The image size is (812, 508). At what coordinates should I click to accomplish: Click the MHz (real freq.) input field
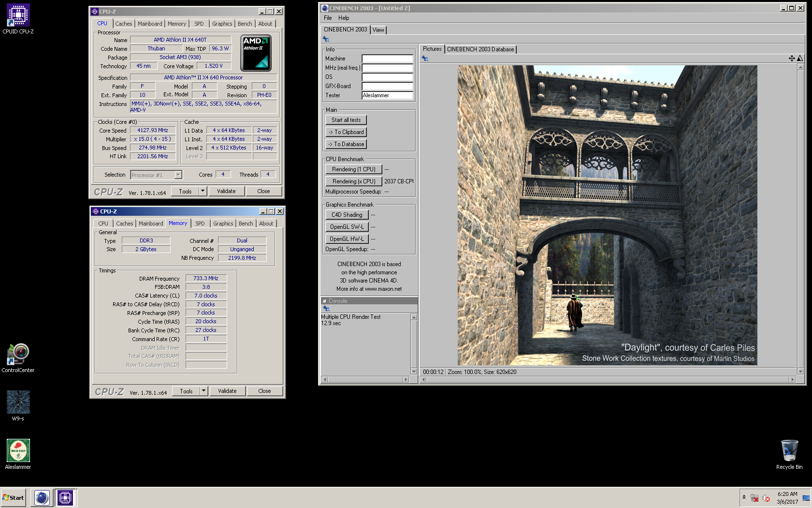pos(388,68)
